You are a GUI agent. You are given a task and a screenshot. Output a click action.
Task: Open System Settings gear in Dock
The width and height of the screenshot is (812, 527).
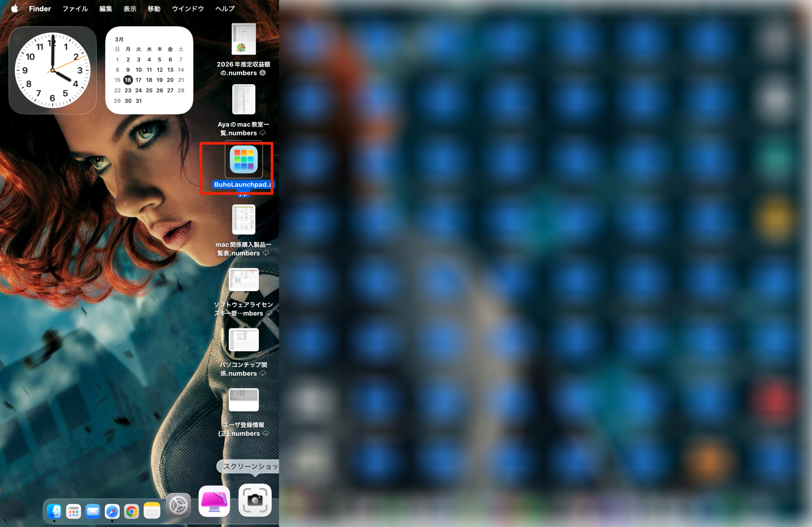pos(178,505)
